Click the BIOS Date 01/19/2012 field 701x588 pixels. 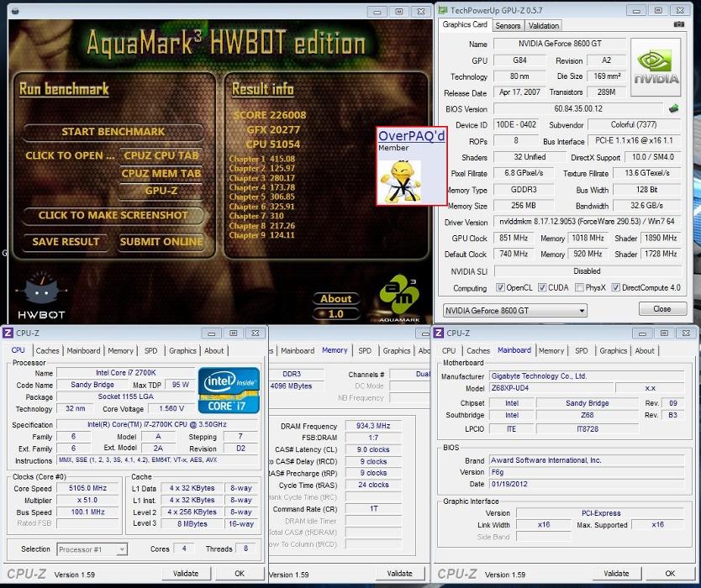coord(587,485)
